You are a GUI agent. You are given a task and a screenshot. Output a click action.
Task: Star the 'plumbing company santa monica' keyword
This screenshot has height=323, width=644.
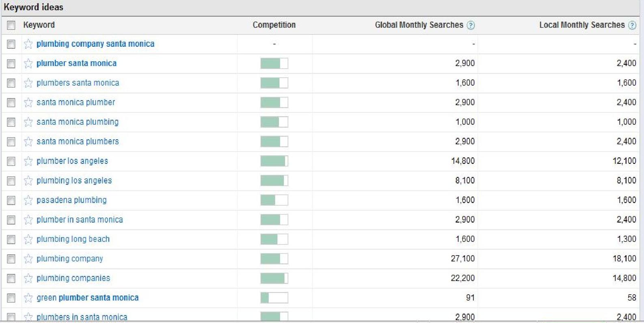[x=28, y=44]
